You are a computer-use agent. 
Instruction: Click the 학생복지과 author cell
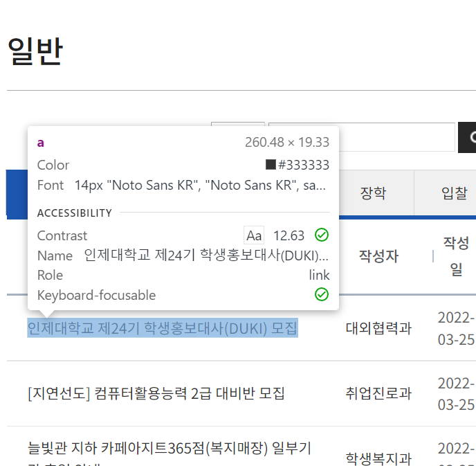point(378,458)
